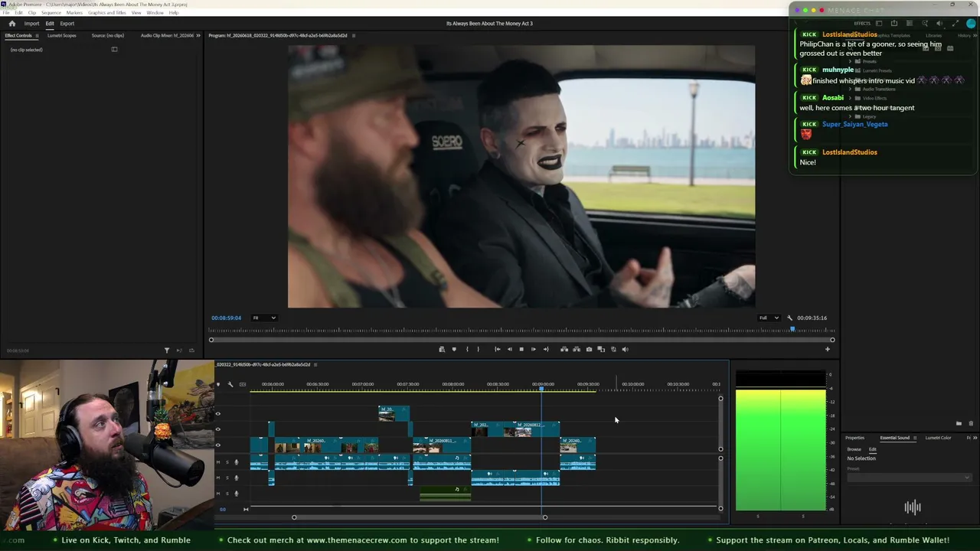Click the timeline playhead marker on the ruler
The height and width of the screenshot is (551, 980).
coord(541,389)
